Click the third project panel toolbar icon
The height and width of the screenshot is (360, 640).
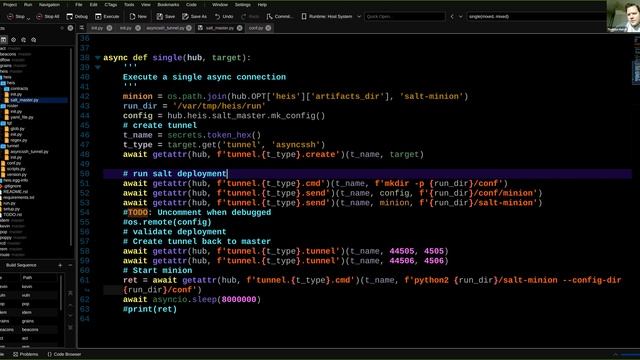pos(24,40)
